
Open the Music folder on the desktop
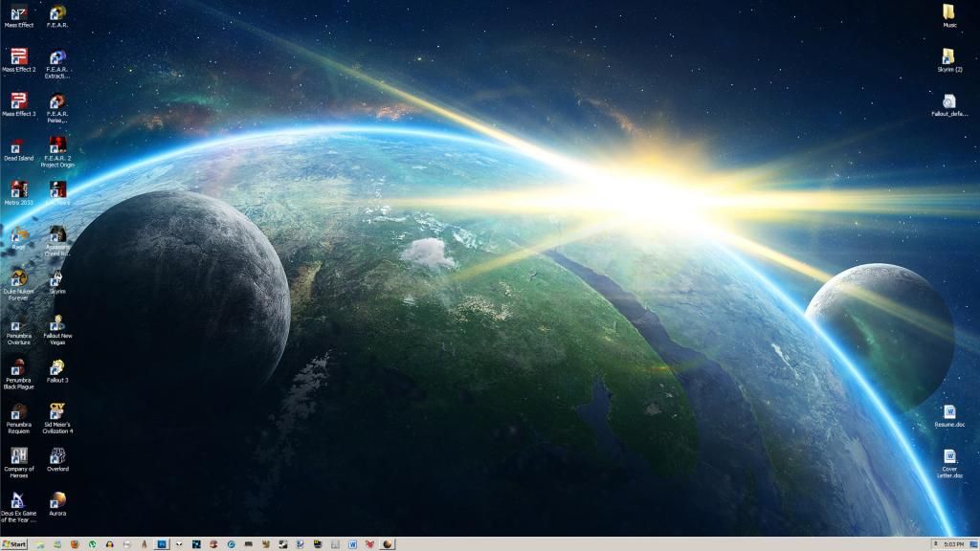pyautogui.click(x=948, y=12)
